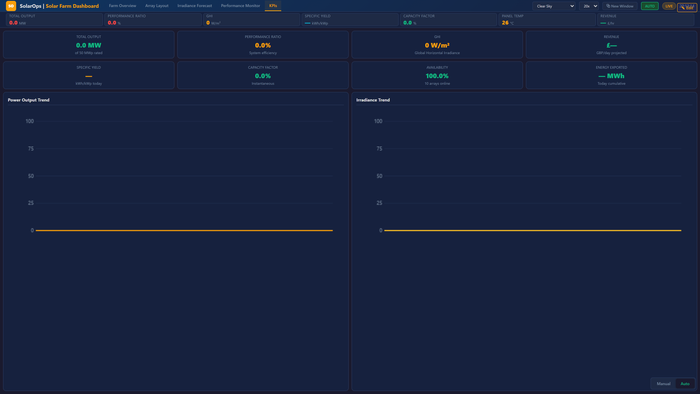Click the Performance Ratio 0.0% card
This screenshot has height=394, width=700.
pos(263,45)
